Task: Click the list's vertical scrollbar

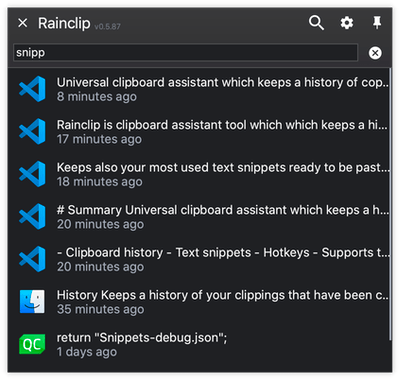Action: pyautogui.click(x=390, y=204)
